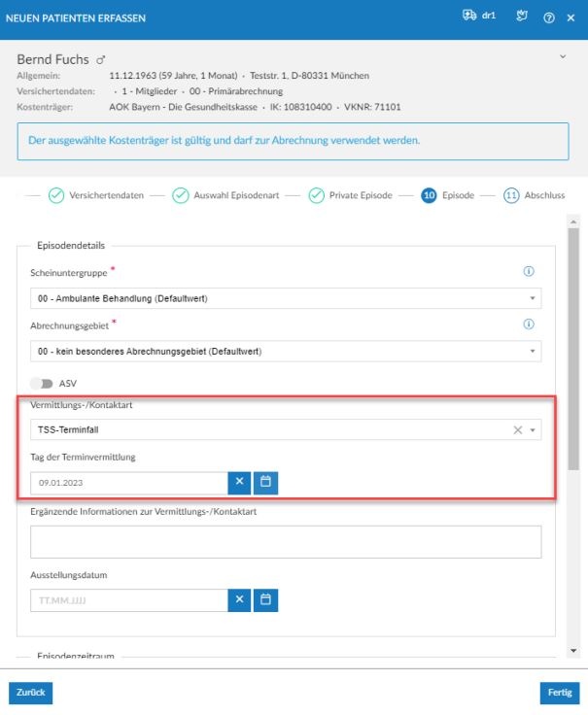Go to the Versichertendaten step
Viewport: 588px width, 715px height.
[x=95, y=195]
